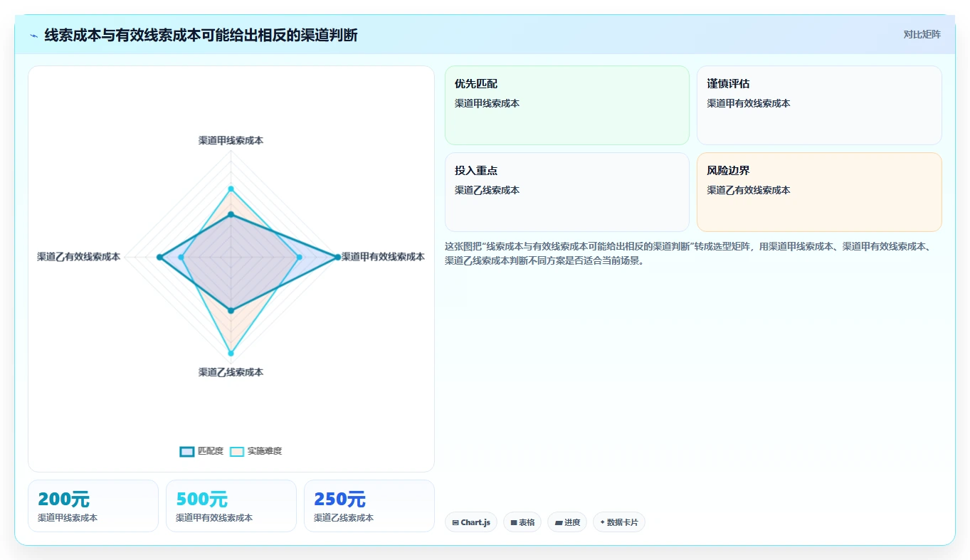Click the 实施难度 legend label
The image size is (970, 560).
click(265, 451)
